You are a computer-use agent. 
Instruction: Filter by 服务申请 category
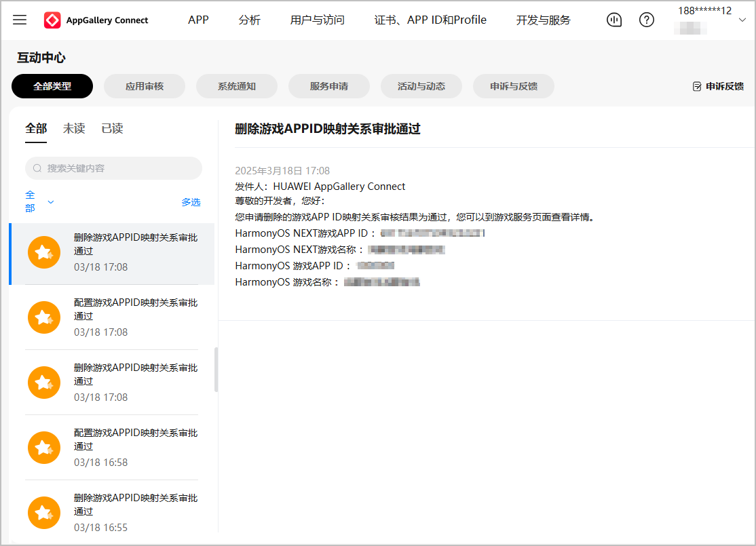point(329,86)
